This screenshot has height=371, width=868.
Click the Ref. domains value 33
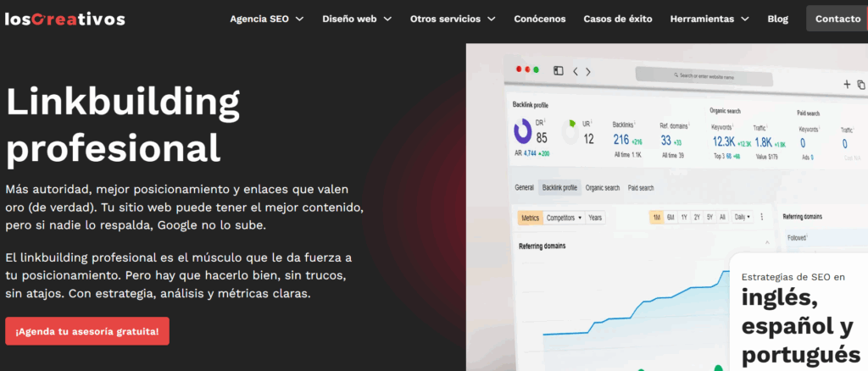666,141
